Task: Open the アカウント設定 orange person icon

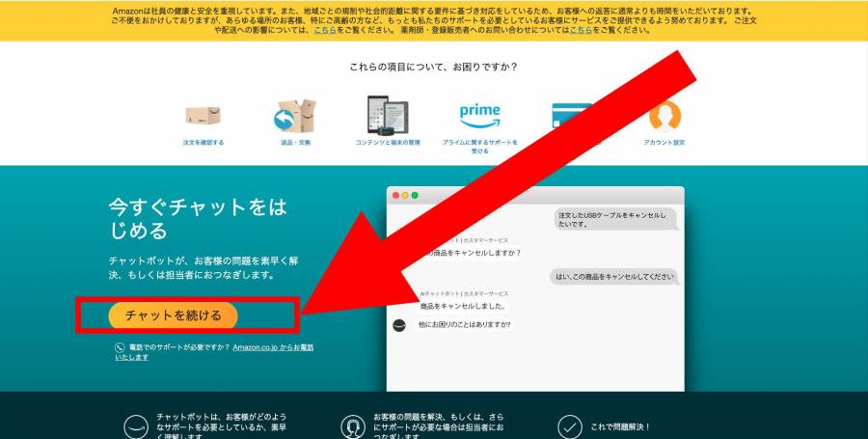Action: point(665,115)
